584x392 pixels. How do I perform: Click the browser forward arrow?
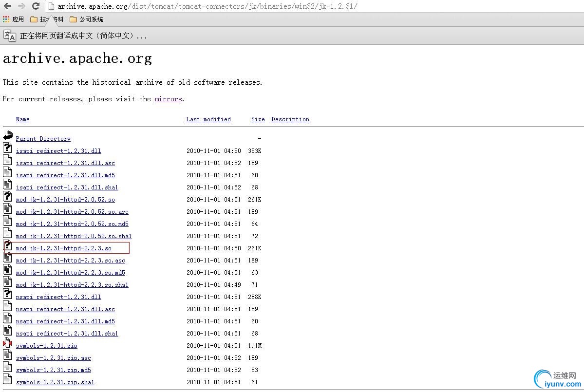pos(21,6)
